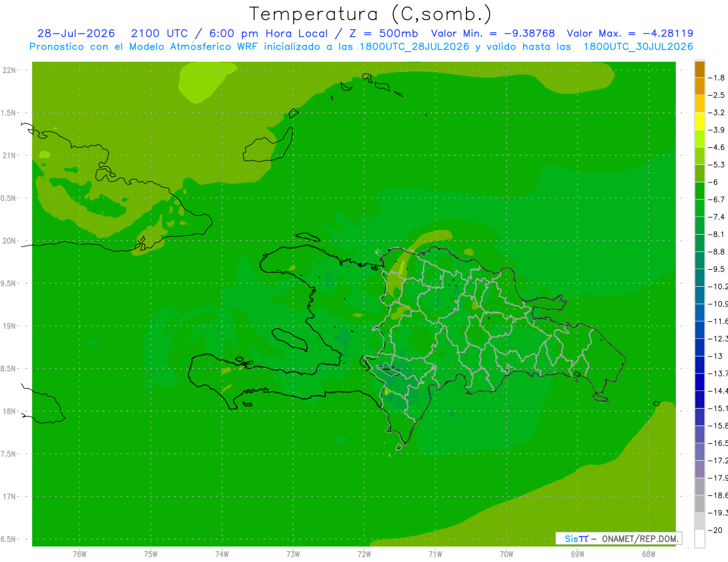Click the '68W' longitude label
Screen dimensions: 728x562
[x=649, y=554]
